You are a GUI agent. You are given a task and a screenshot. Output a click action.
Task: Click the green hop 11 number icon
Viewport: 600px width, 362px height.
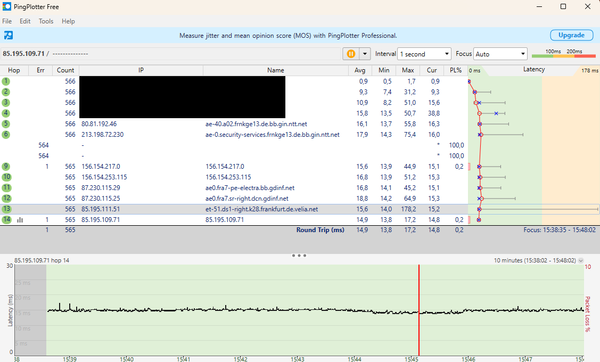(x=7, y=188)
